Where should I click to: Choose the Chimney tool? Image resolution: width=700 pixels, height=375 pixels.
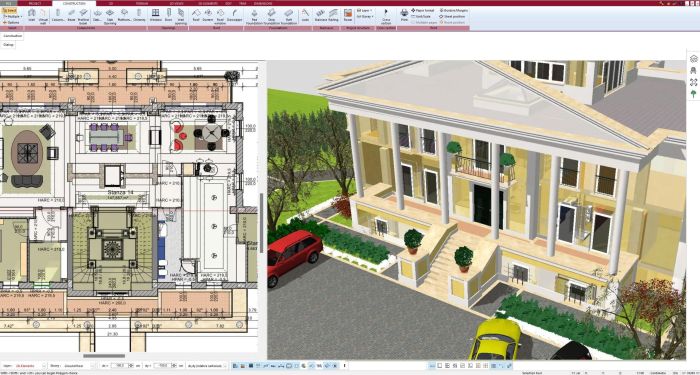click(139, 15)
